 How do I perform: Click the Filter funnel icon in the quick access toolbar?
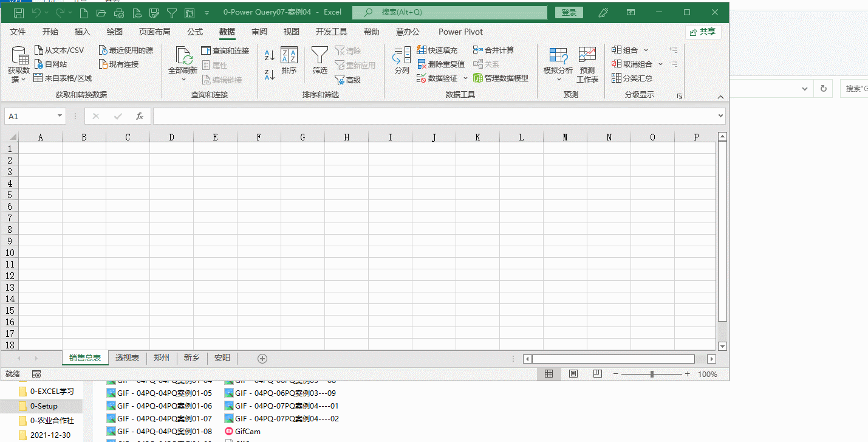click(x=172, y=13)
